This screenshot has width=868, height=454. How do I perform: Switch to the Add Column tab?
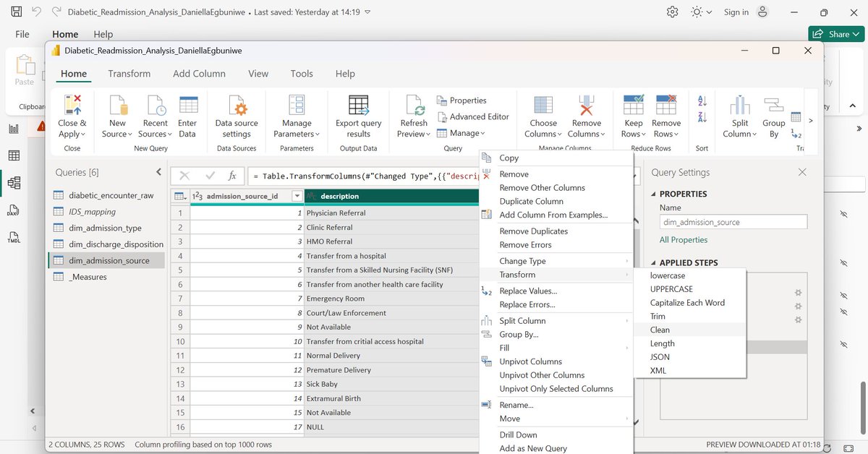(199, 74)
